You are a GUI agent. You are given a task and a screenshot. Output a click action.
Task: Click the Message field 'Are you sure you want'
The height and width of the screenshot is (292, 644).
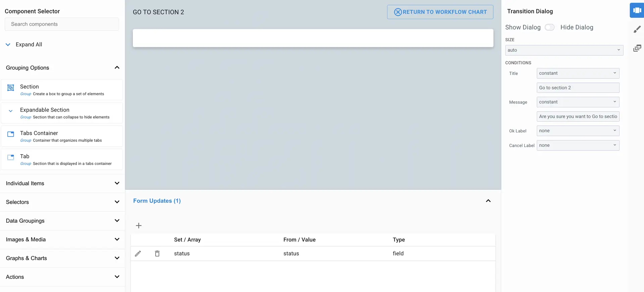(x=578, y=116)
